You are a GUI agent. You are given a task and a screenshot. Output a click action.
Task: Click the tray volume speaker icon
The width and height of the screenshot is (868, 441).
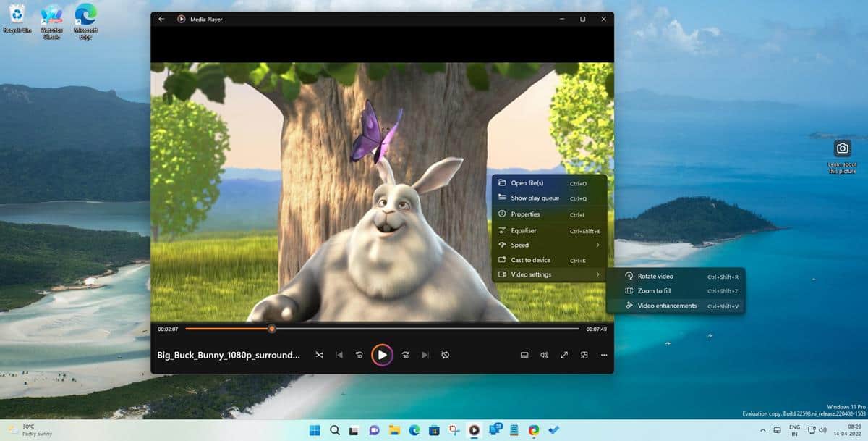click(822, 430)
